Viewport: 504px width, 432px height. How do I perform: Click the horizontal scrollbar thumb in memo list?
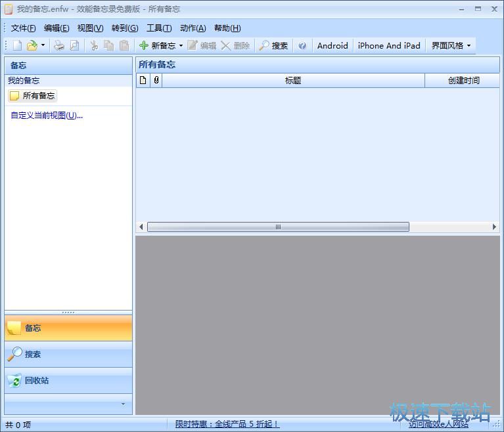point(278,227)
